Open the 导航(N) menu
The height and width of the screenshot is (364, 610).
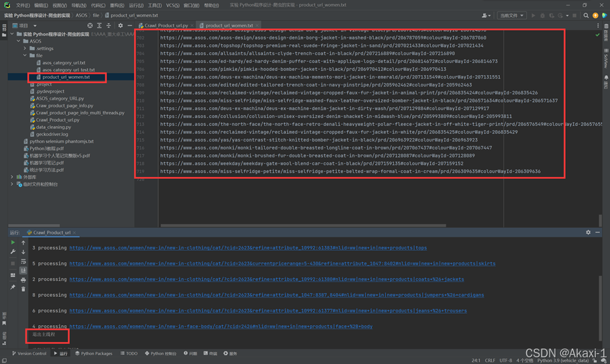[79, 5]
